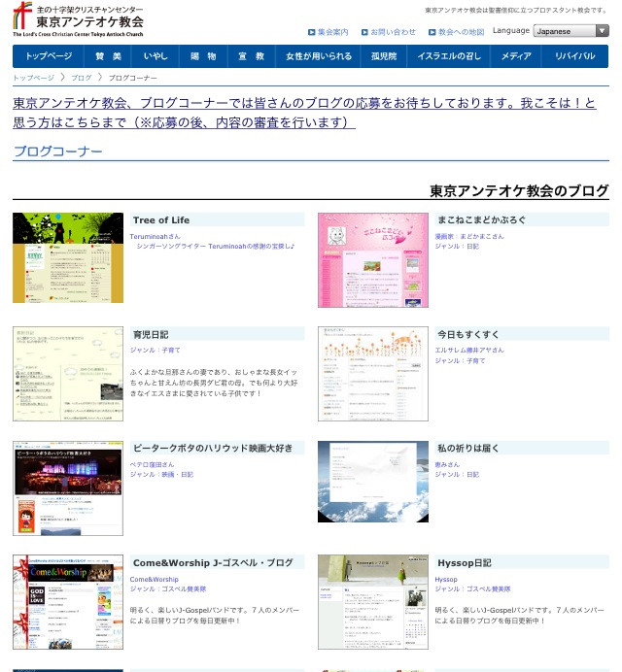Click the 育児日記 blog thumbnail
The height and width of the screenshot is (672, 622).
pos(68,374)
